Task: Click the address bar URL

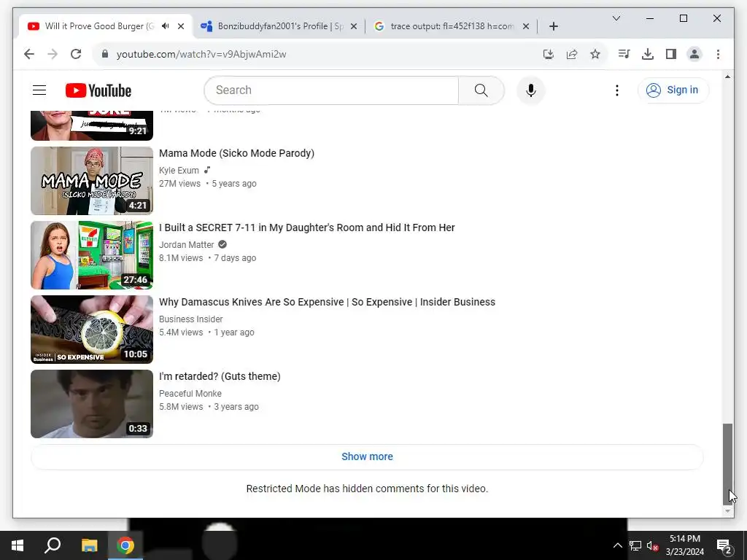Action: pyautogui.click(x=201, y=54)
